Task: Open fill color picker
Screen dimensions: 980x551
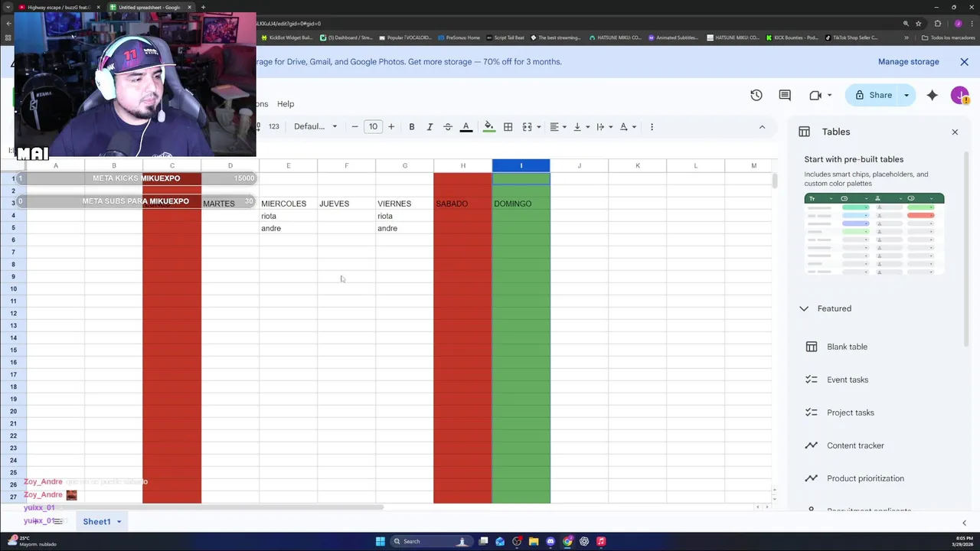Action: pos(489,127)
